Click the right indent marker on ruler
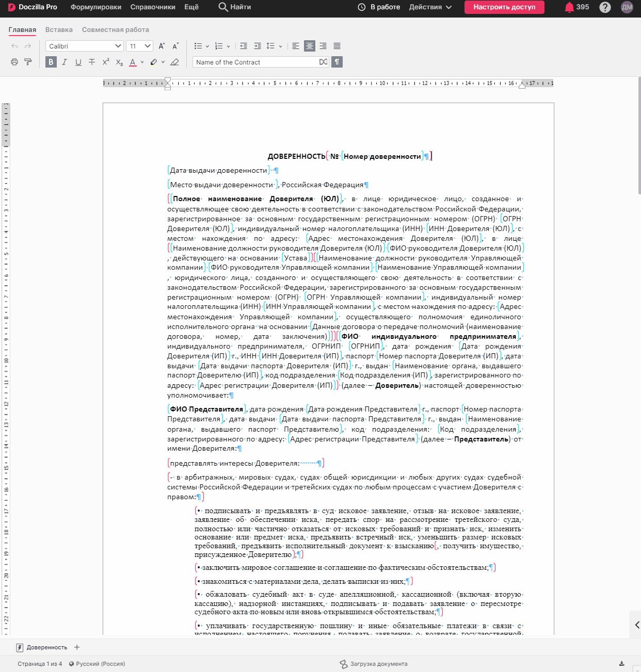 522,85
